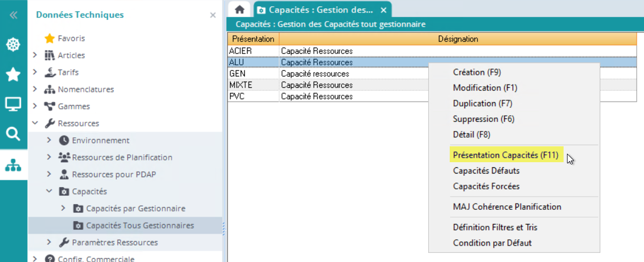Image resolution: width=644 pixels, height=262 pixels.
Task: Click the ship wheel icon in left sidebar
Action: click(x=13, y=44)
